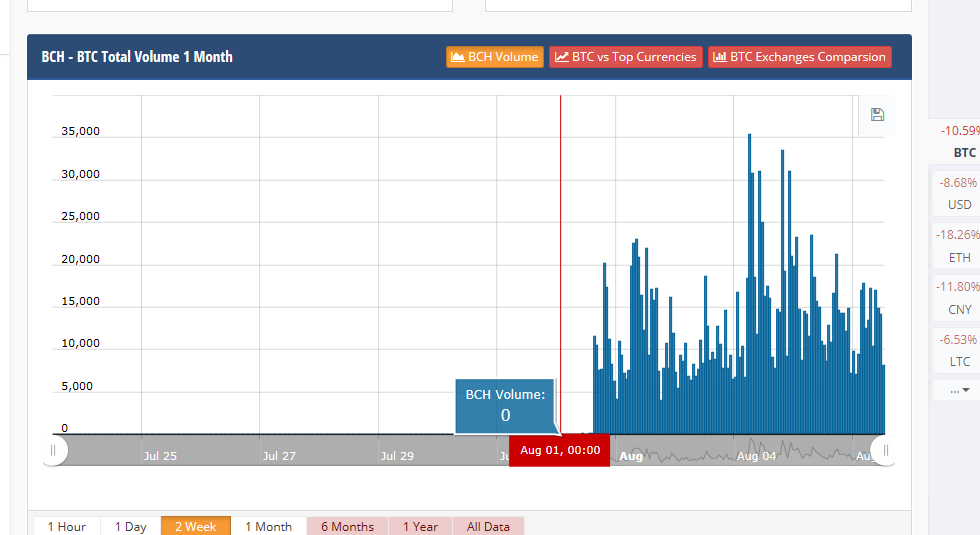Click the Aug 01, 00:00 red date marker
The width and height of the screenshot is (980, 535).
click(x=559, y=450)
